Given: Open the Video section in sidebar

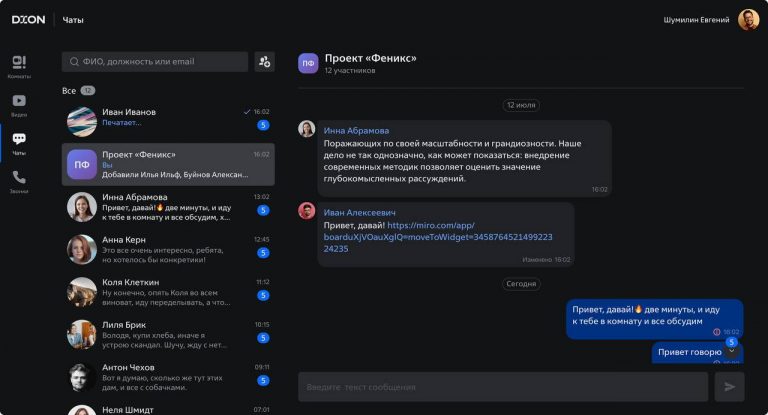Looking at the screenshot, I should (19, 105).
